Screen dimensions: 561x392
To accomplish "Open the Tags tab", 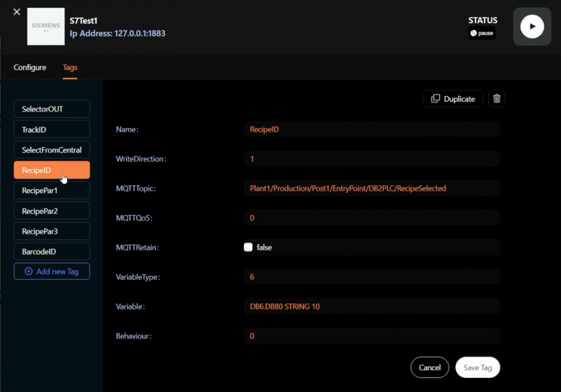I will pos(70,67).
